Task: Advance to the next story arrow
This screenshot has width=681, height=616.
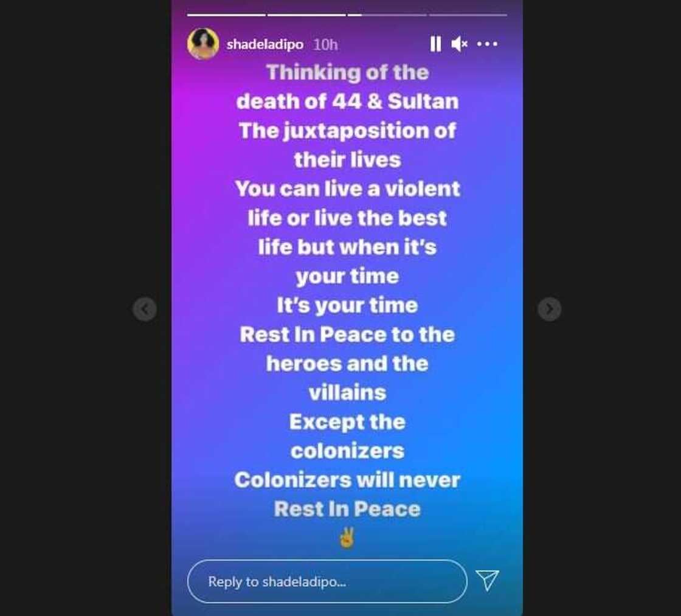Action: pyautogui.click(x=550, y=310)
